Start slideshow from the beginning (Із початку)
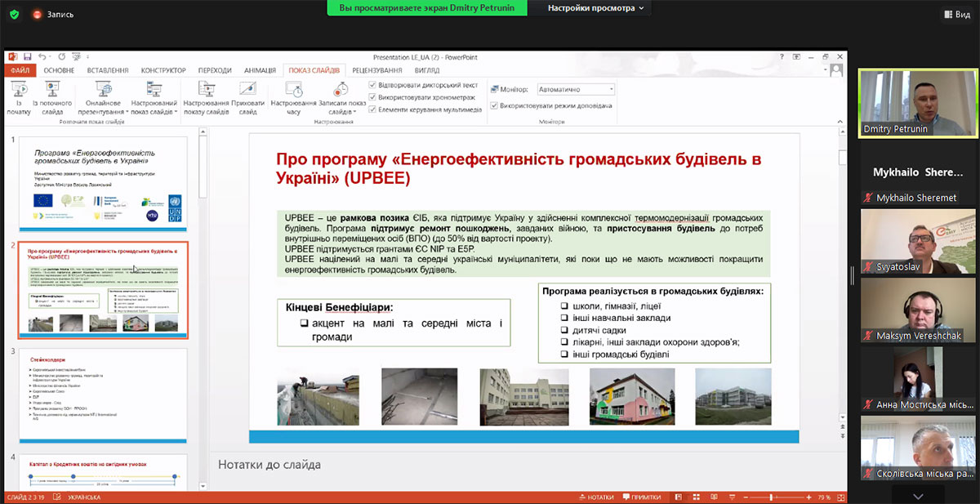 19,97
